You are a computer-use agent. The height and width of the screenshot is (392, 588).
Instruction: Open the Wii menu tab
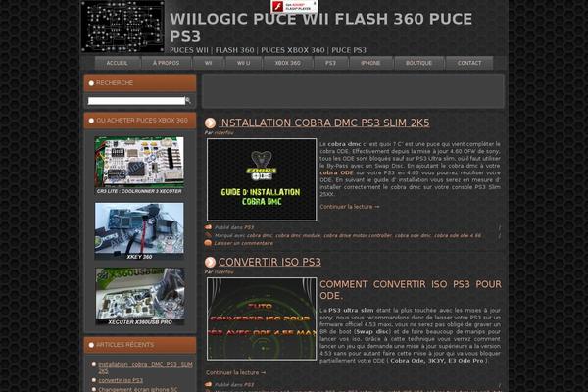pyautogui.click(x=209, y=63)
